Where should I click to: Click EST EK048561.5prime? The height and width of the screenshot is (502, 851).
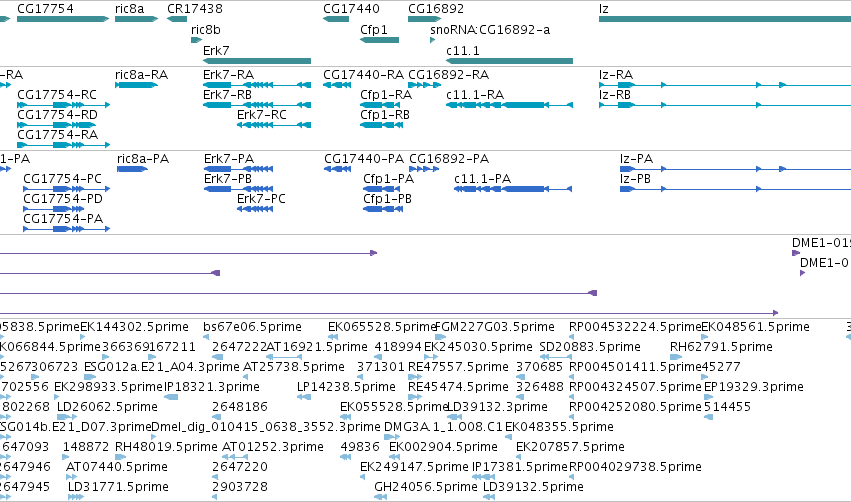[755, 327]
